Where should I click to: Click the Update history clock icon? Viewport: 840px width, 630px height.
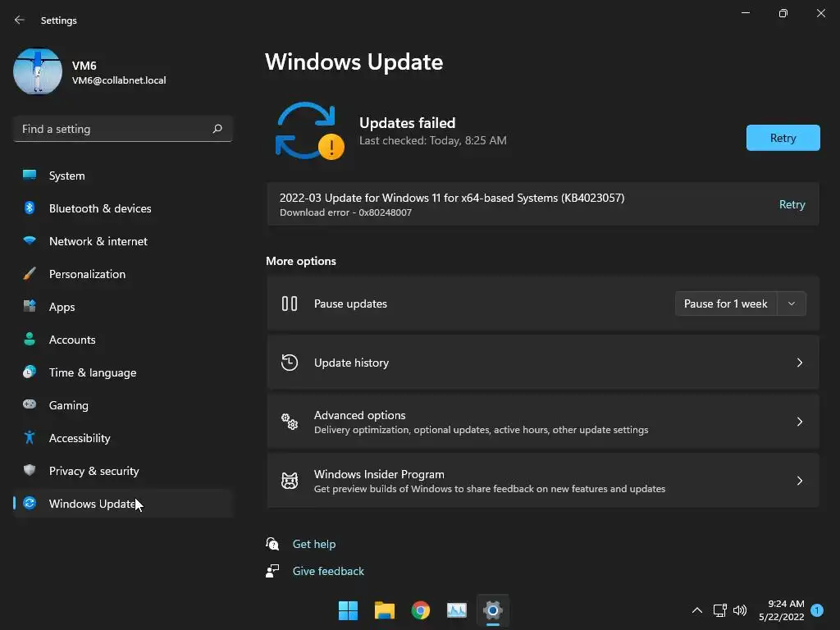290,363
